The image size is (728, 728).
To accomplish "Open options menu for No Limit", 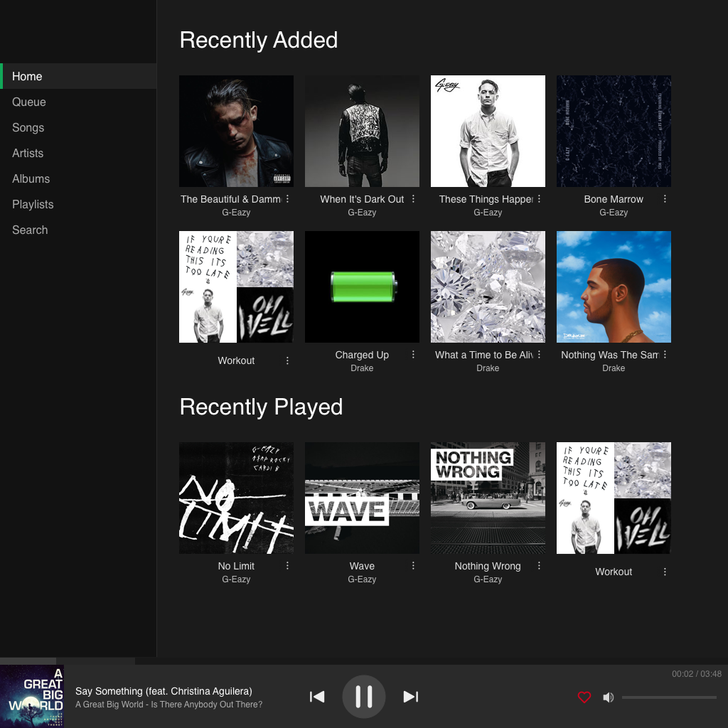I will coord(287,565).
